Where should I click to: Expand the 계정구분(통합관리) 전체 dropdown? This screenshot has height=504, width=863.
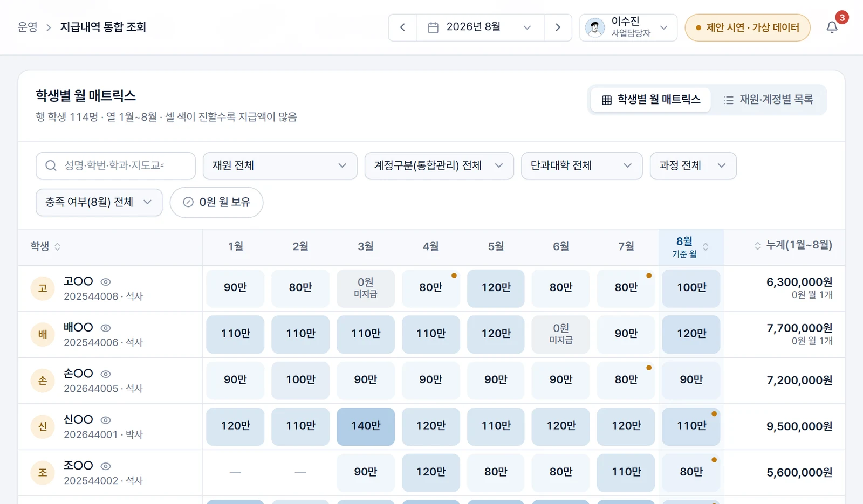[439, 165]
